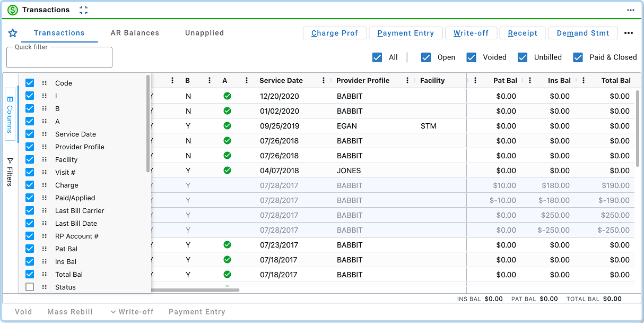This screenshot has height=323, width=644.
Task: Click green check icon in 09/25/2019 row
Action: pos(227,126)
